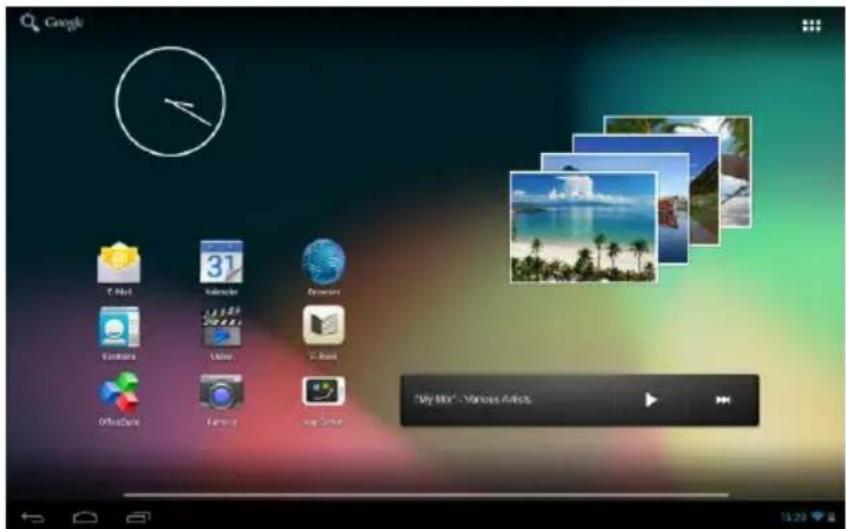Viewport: 846px width, 529px height.
Task: Open the analog clock widget
Action: click(170, 101)
